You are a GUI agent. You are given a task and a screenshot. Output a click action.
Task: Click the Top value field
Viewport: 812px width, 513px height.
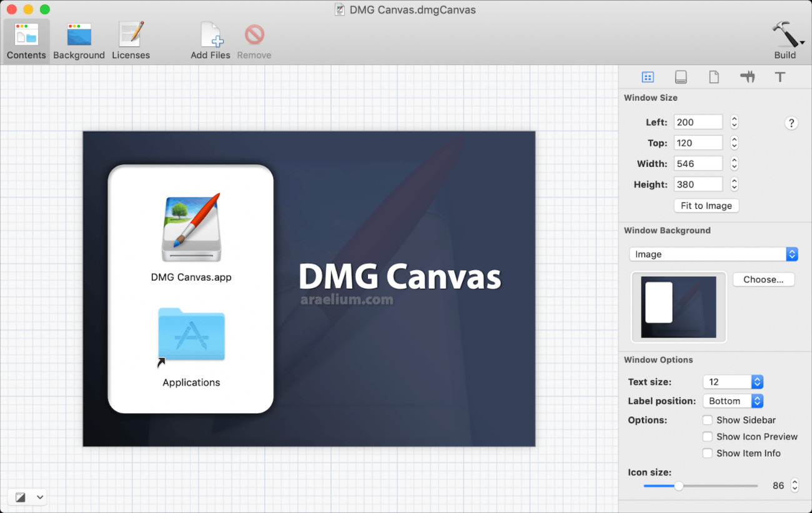pos(698,143)
